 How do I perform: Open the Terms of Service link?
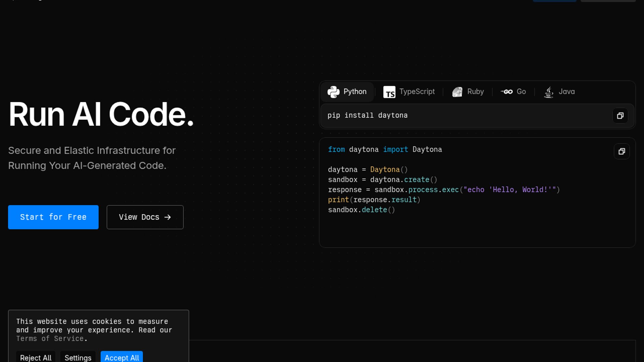click(x=50, y=339)
